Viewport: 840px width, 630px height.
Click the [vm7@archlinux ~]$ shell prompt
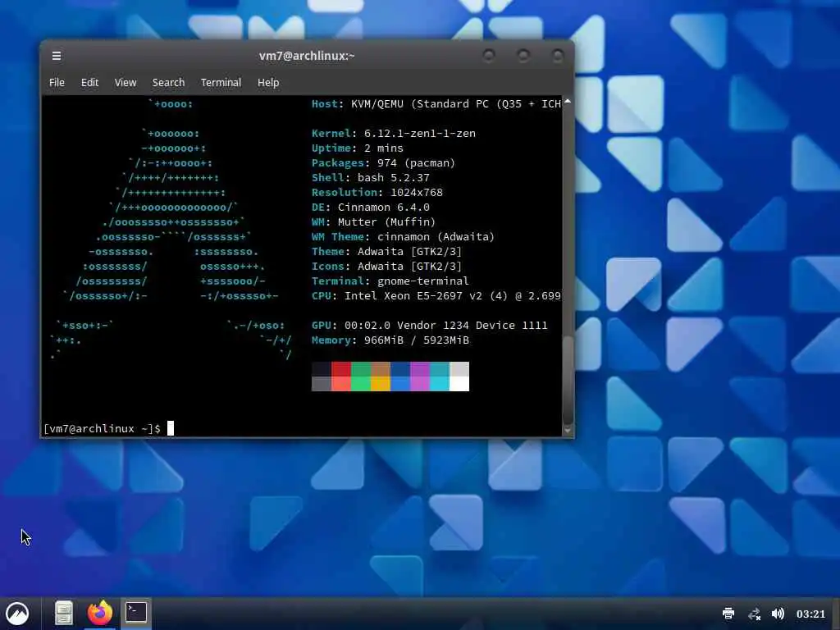click(102, 428)
